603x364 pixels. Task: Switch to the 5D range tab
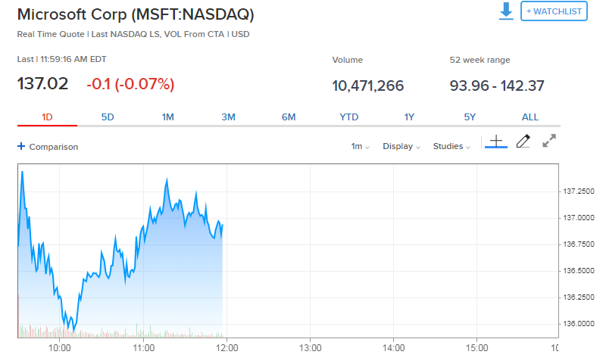[x=108, y=117]
